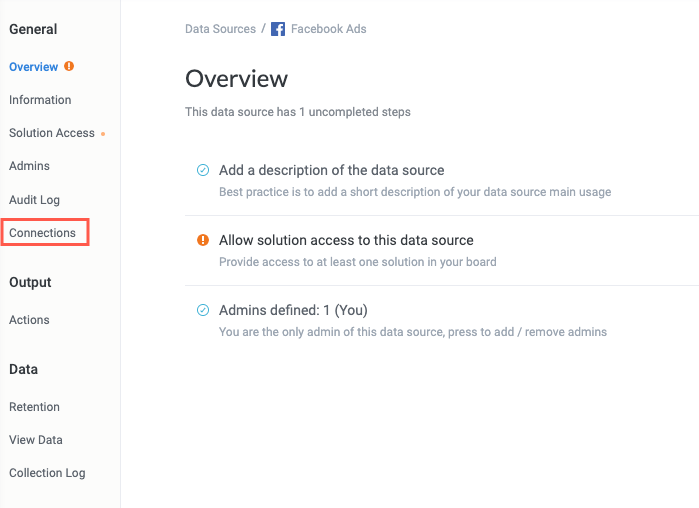This screenshot has height=508, width=699.
Task: Click the checkmark icon beside Admins defined
Action: [203, 310]
